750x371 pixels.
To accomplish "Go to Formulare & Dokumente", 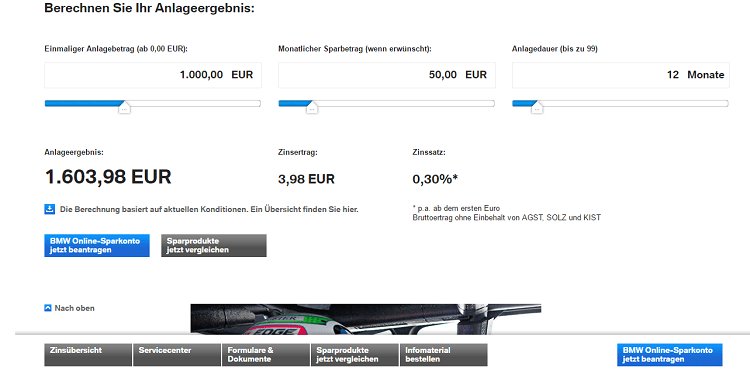I will pos(266,355).
